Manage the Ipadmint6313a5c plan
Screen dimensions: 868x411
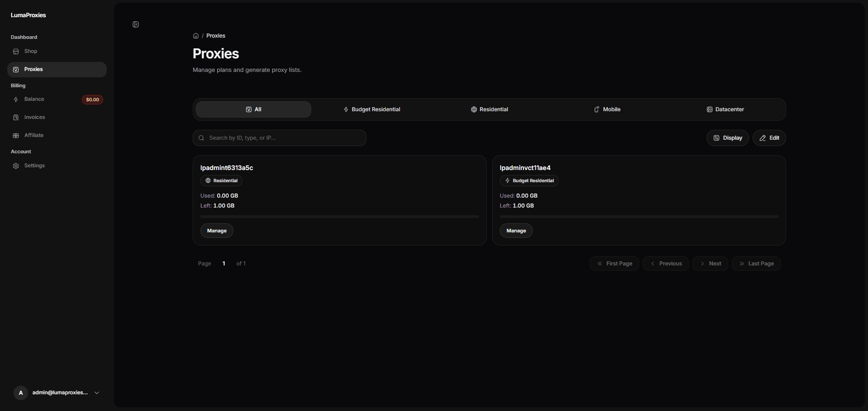[216, 231]
